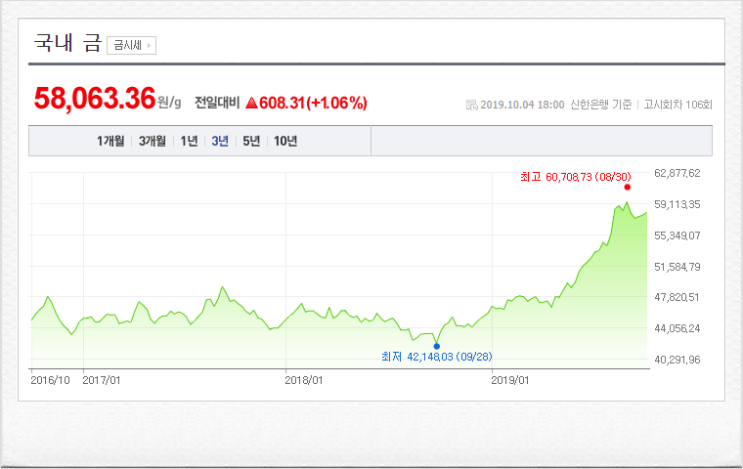
Task: Click the red up-triangle change indicator
Action: [252, 102]
